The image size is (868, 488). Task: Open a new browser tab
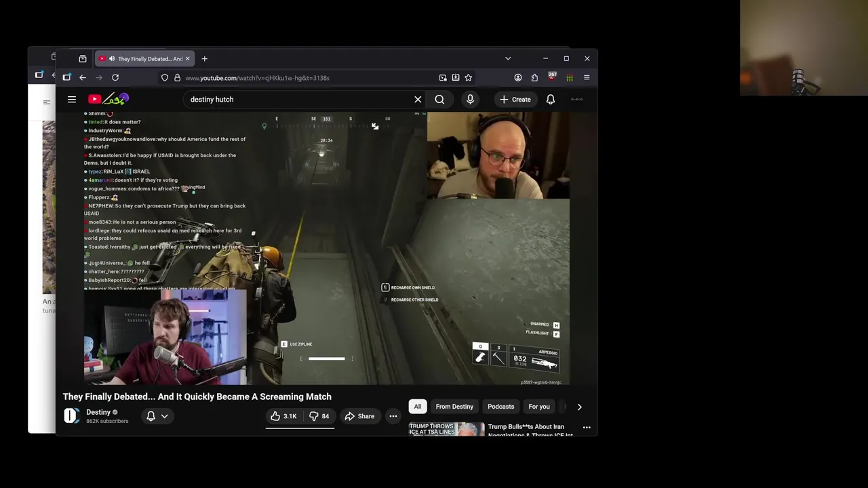click(204, 59)
